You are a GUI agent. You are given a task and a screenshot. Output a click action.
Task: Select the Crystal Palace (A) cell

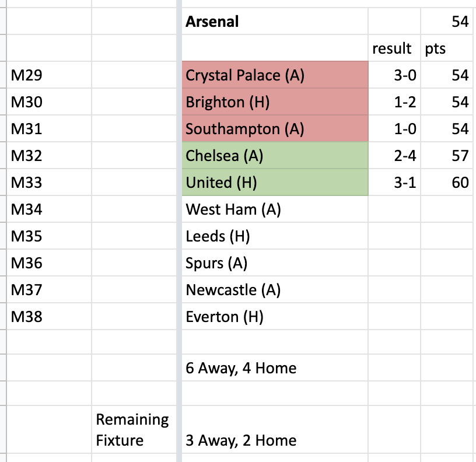click(x=275, y=75)
